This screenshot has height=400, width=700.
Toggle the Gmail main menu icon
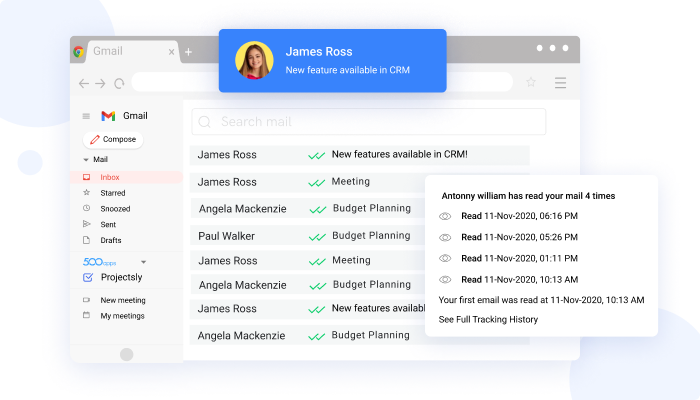pyautogui.click(x=86, y=117)
